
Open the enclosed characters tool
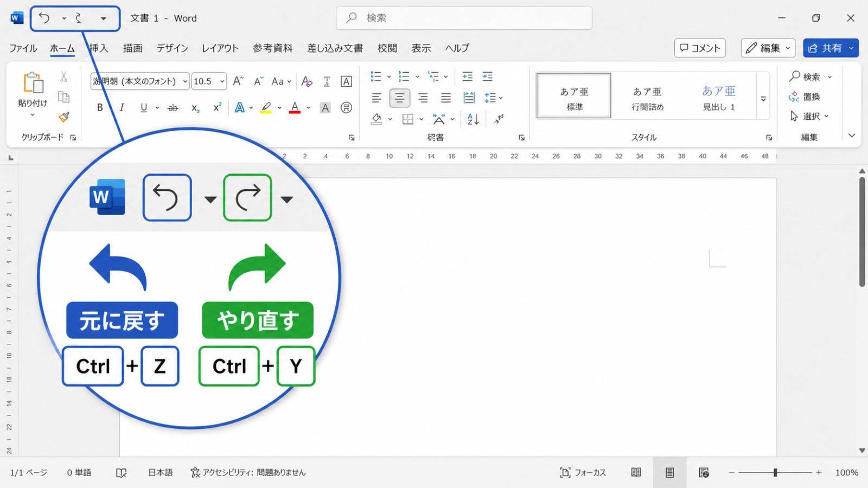(346, 107)
